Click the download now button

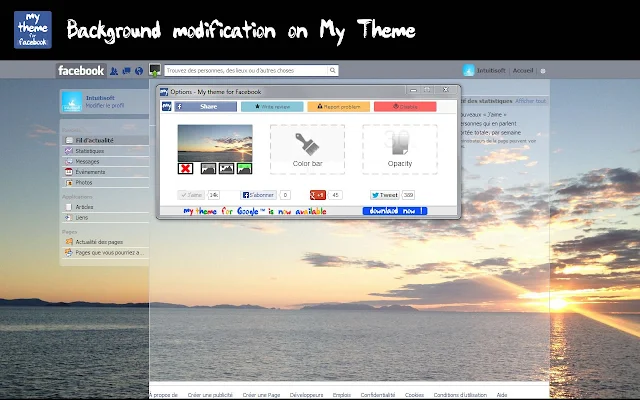click(395, 211)
